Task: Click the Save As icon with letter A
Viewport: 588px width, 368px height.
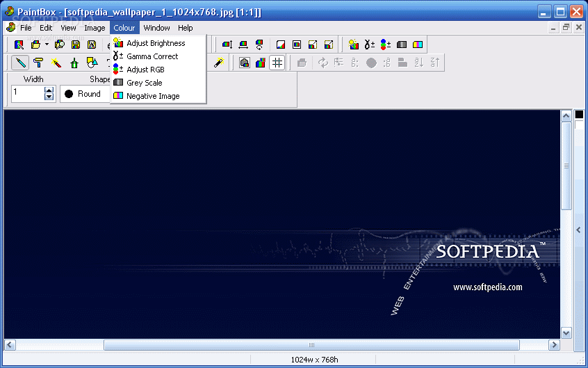Action: pos(92,45)
